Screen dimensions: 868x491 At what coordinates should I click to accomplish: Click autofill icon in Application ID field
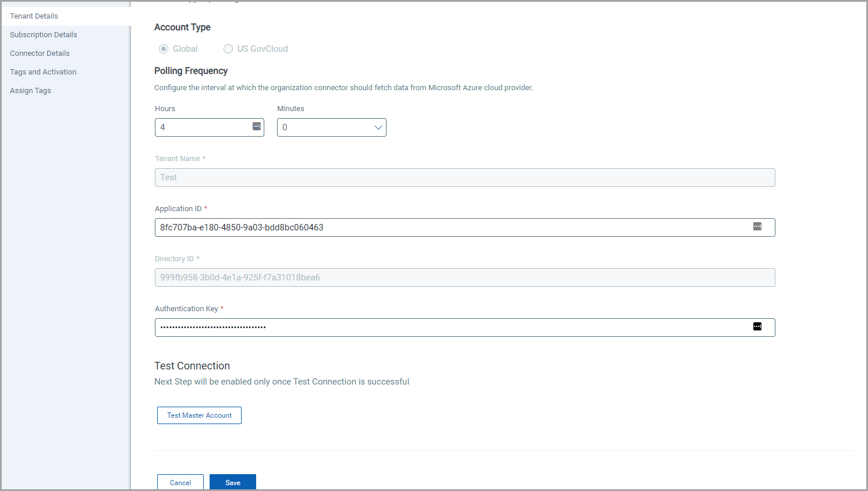pyautogui.click(x=757, y=227)
